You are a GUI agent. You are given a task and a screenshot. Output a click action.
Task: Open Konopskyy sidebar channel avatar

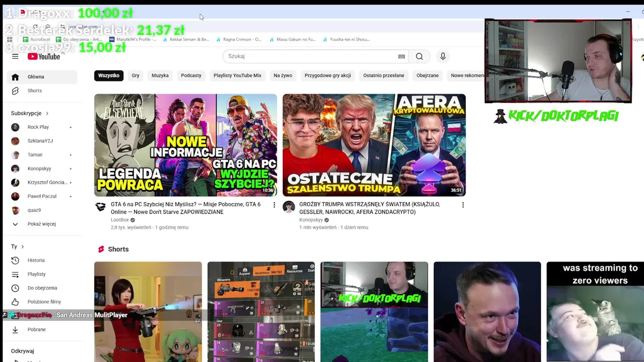[x=15, y=168]
